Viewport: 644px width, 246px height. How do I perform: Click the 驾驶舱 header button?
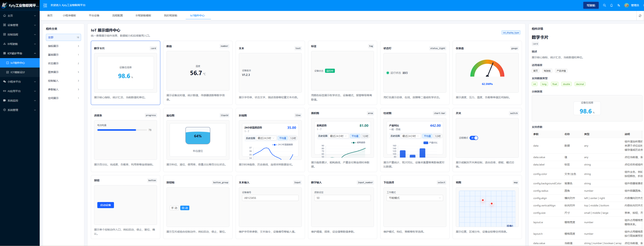(x=591, y=5)
